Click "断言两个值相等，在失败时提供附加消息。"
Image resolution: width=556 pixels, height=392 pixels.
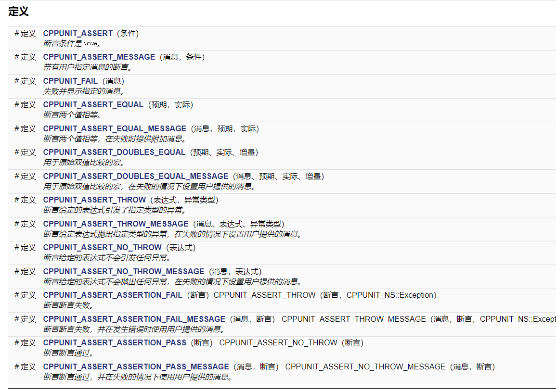coord(115,139)
